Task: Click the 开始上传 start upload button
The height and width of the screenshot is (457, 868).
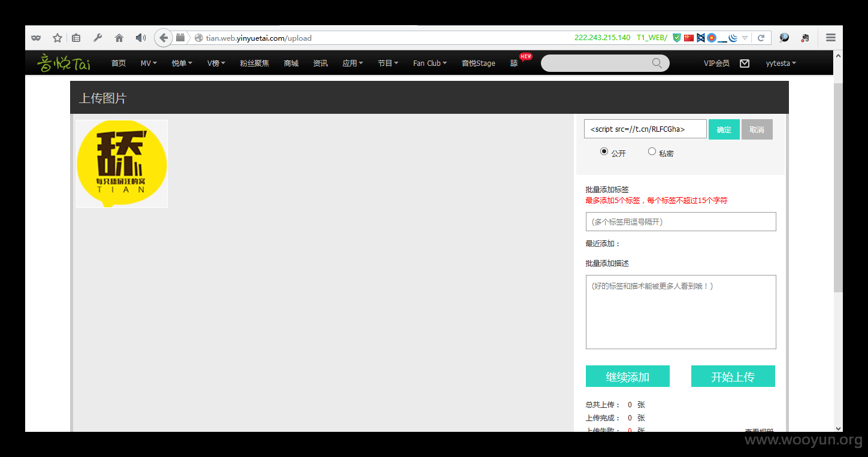Action: coord(733,376)
